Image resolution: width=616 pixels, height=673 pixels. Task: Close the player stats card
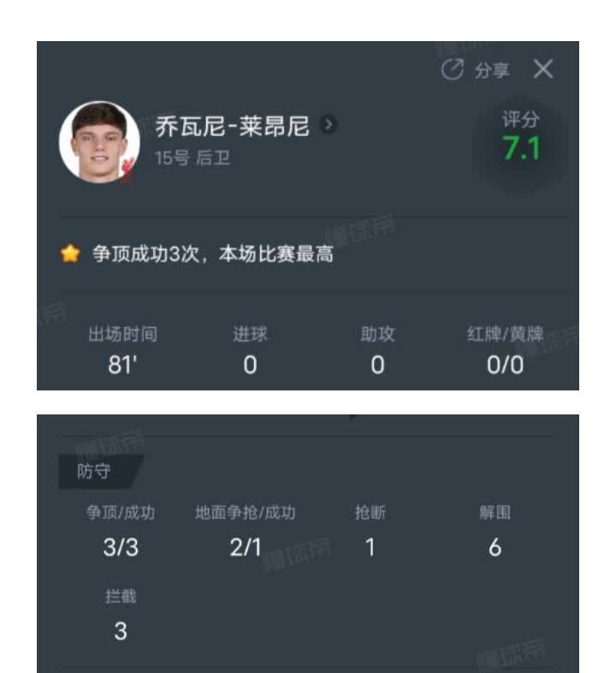click(543, 68)
